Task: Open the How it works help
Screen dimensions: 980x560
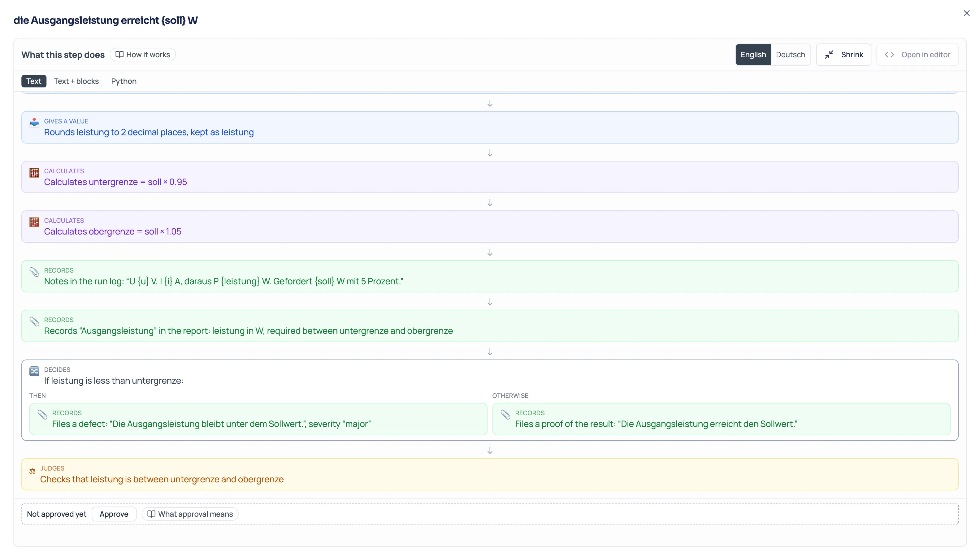Action: tap(143, 55)
